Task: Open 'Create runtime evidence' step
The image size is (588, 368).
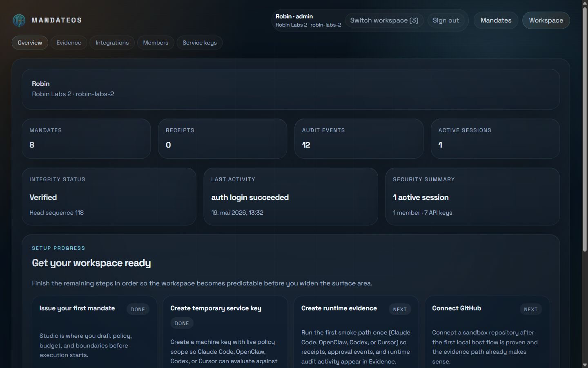Action: pyautogui.click(x=356, y=332)
